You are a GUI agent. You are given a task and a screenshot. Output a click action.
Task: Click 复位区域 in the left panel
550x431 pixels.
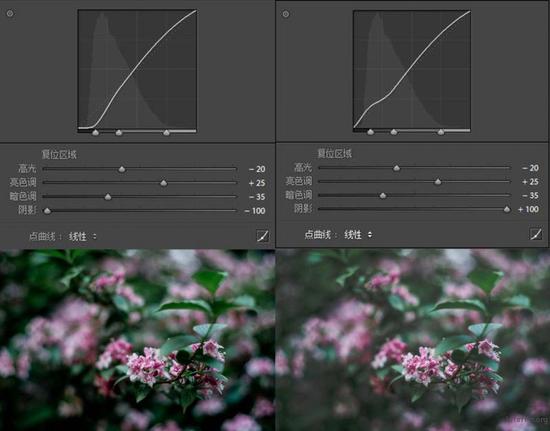click(59, 155)
